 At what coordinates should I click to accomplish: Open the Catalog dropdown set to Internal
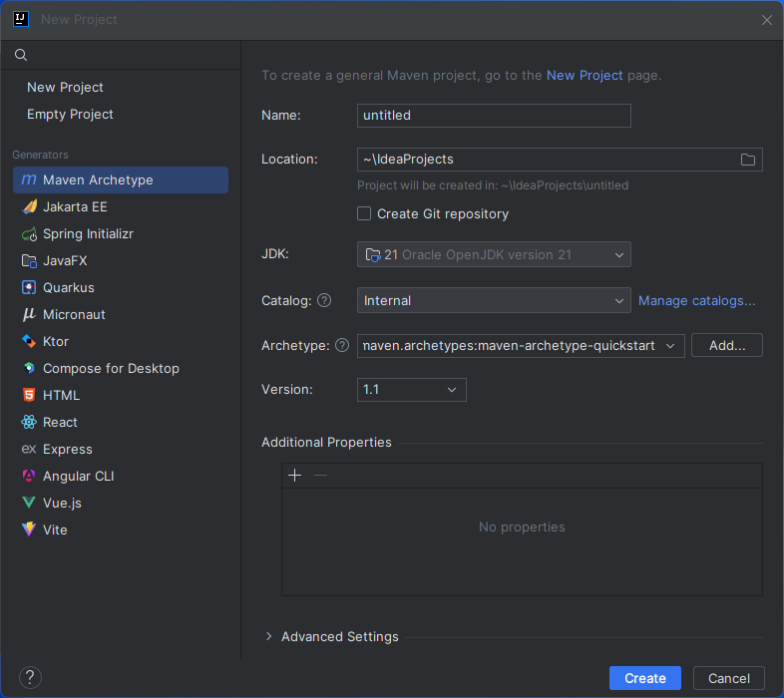pos(494,300)
